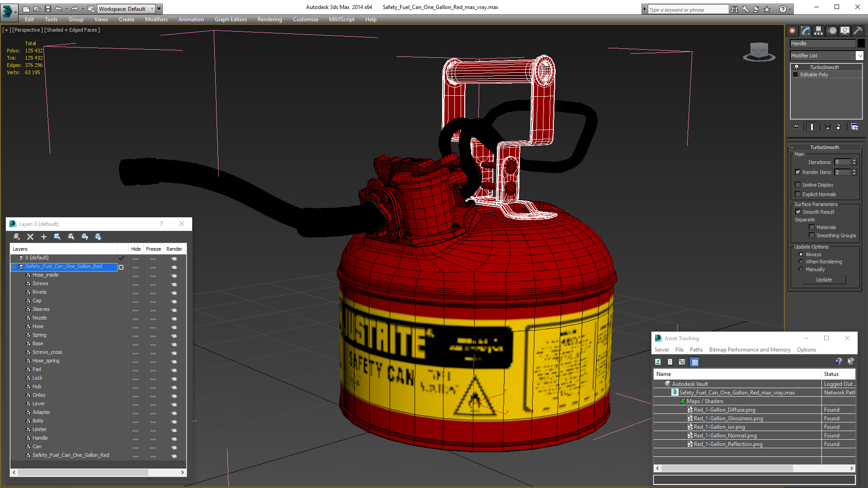Screen dimensions: 868x488
Task: Open the Workspace Default dropdown
Action: 152,9
